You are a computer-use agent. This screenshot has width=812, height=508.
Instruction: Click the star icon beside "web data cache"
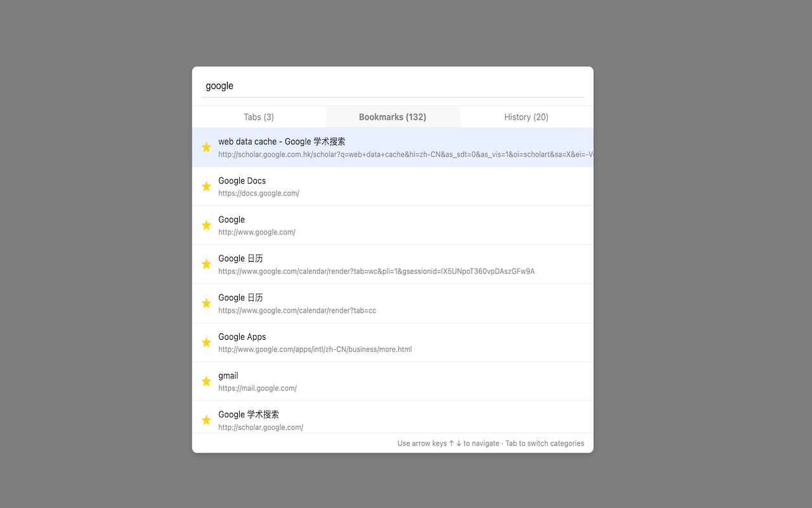(x=206, y=147)
